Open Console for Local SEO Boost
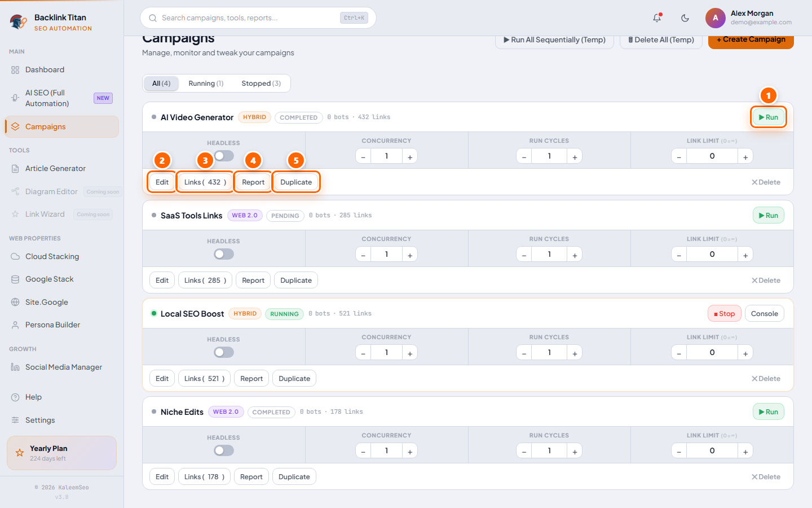The image size is (812, 508). (x=765, y=314)
